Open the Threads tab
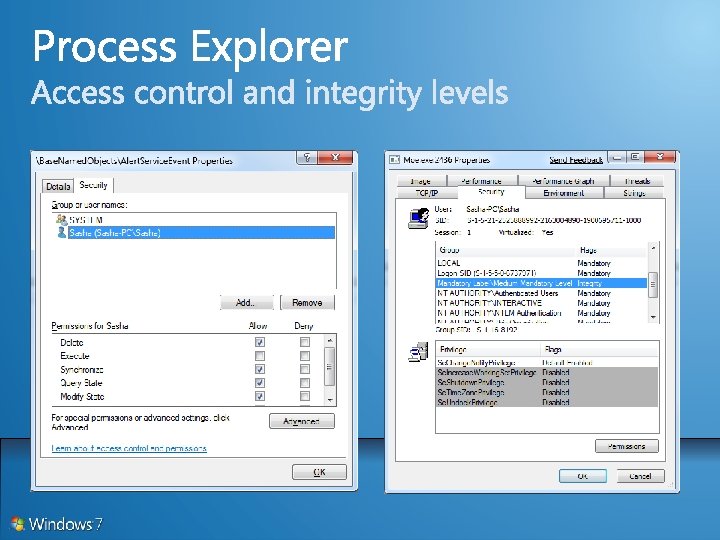 [x=637, y=181]
